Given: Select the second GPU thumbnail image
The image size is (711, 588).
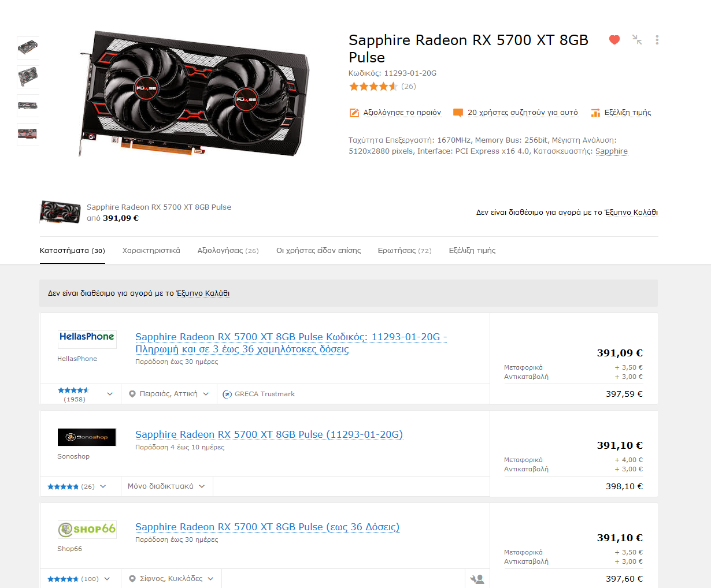Looking at the screenshot, I should 28,77.
